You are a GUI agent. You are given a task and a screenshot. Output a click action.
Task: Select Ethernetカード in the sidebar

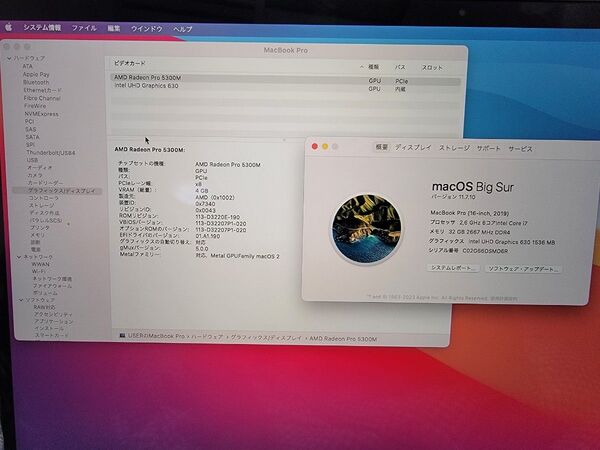tap(42, 90)
